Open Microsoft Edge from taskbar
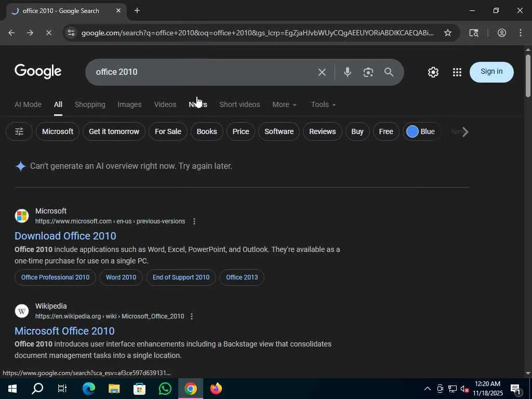This screenshot has height=399, width=532. tap(88, 389)
